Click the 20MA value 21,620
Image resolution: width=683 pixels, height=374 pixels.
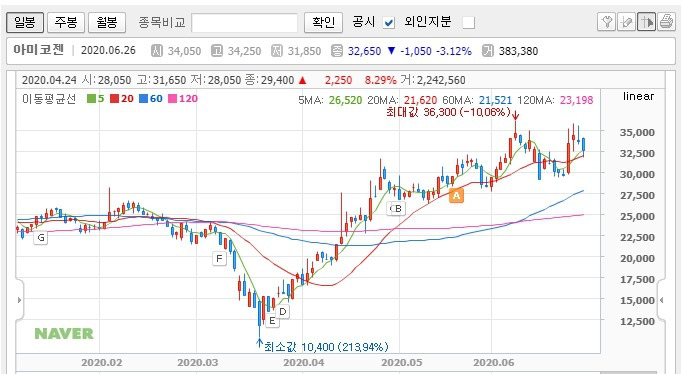point(420,101)
